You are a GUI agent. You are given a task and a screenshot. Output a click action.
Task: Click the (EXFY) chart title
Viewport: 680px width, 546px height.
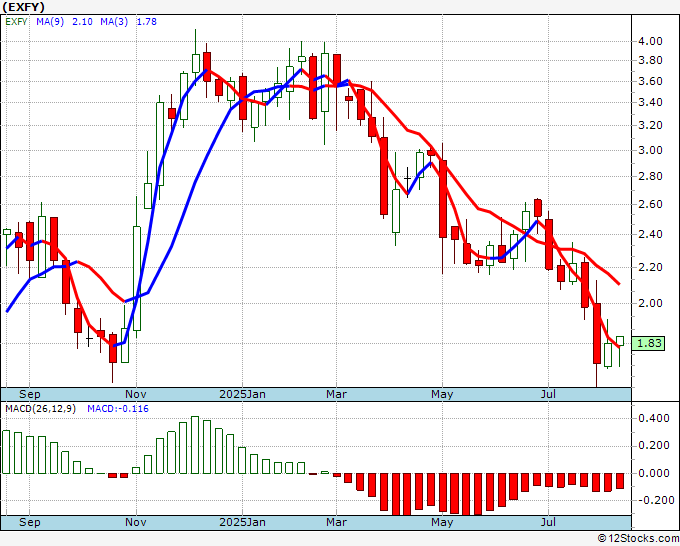23,7
